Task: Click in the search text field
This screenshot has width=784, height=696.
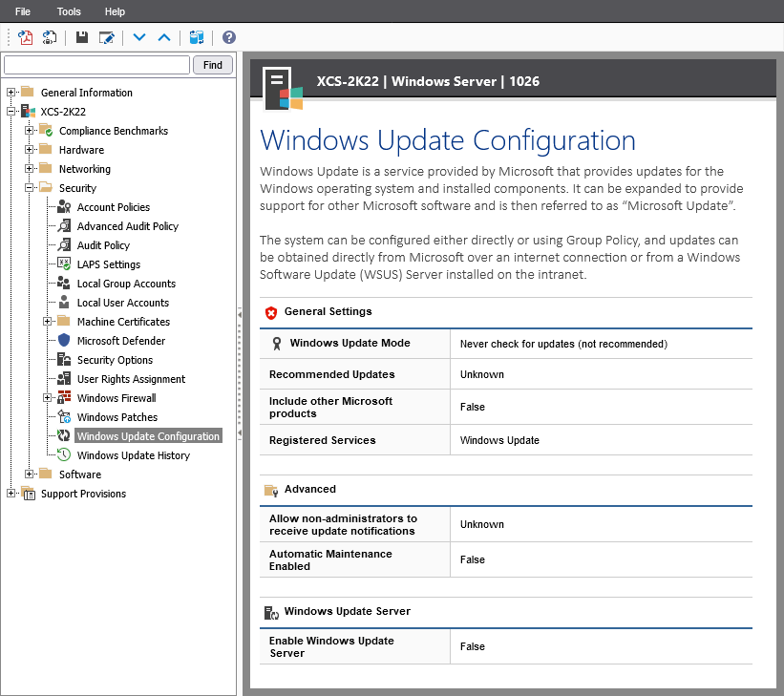Action: 96,65
